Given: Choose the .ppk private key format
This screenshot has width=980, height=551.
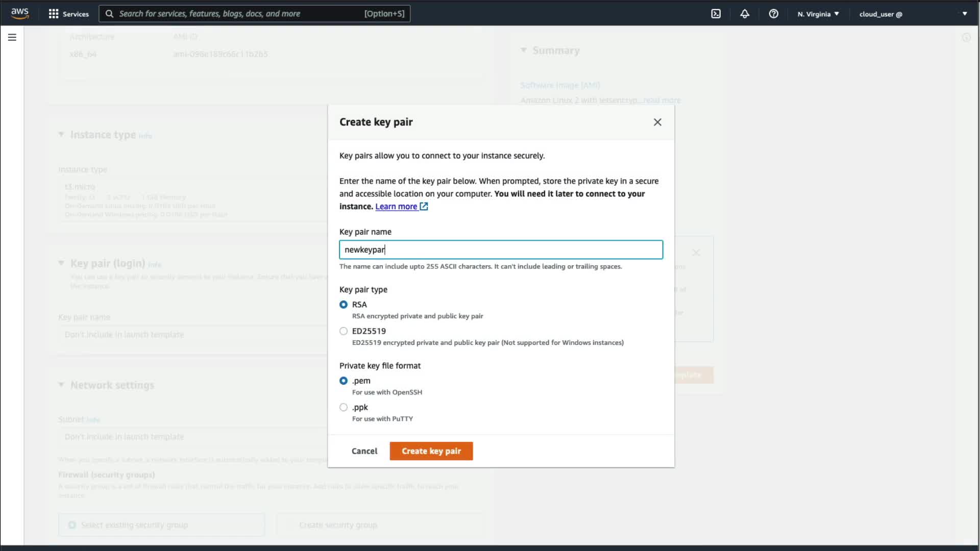Looking at the screenshot, I should point(344,407).
